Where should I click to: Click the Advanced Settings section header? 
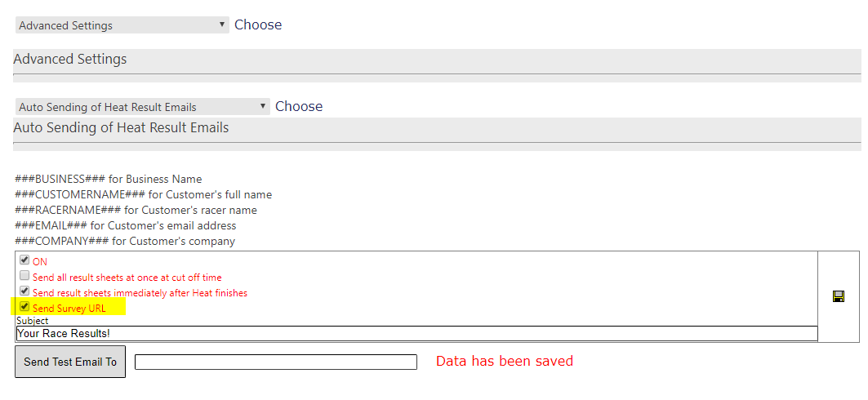click(x=69, y=60)
